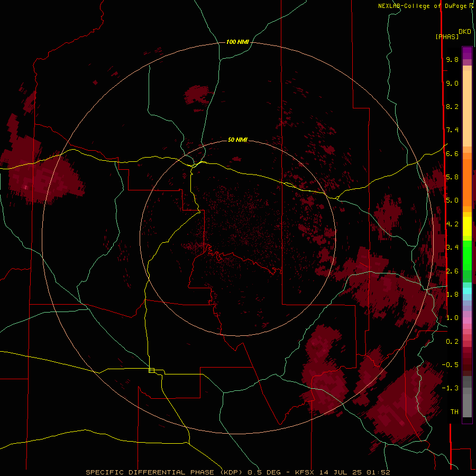The height and width of the screenshot is (476, 476).
Task: Click the 50 NMI range ring label
Action: (x=237, y=140)
